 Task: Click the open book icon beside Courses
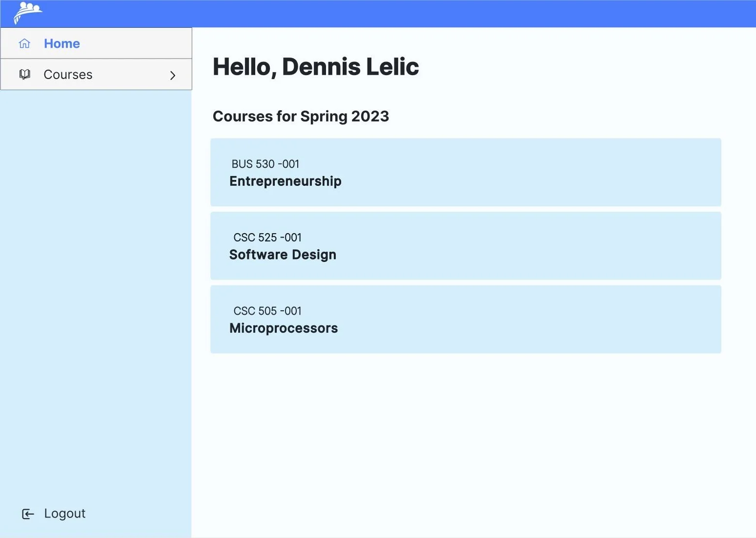[24, 74]
